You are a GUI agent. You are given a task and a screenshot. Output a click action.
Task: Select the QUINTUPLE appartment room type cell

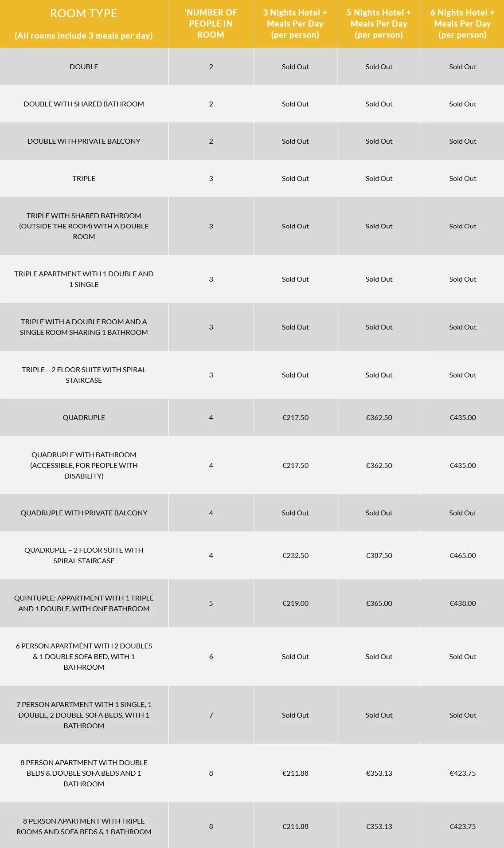click(84, 603)
